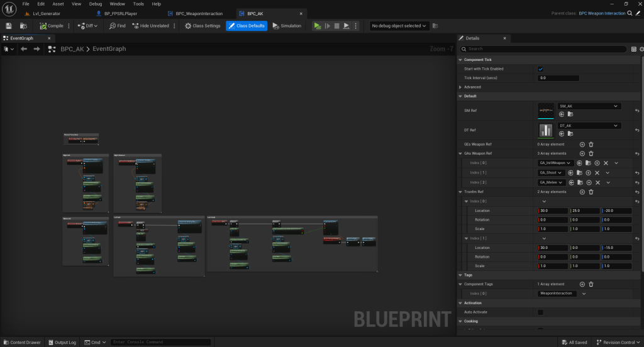The width and height of the screenshot is (644, 347).
Task: Click the Compile button
Action: click(52, 26)
